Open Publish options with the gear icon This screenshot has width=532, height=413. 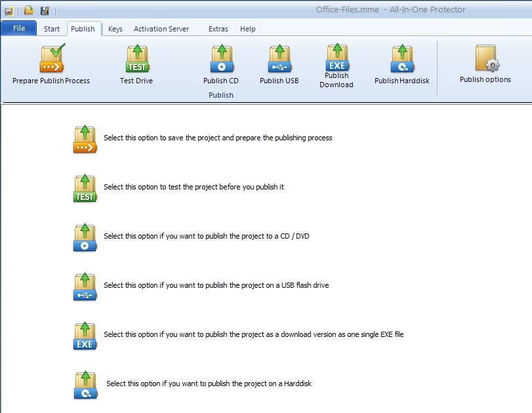[x=485, y=60]
